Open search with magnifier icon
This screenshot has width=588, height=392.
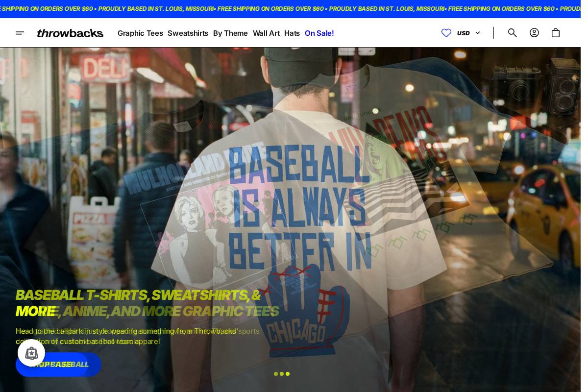click(x=513, y=33)
